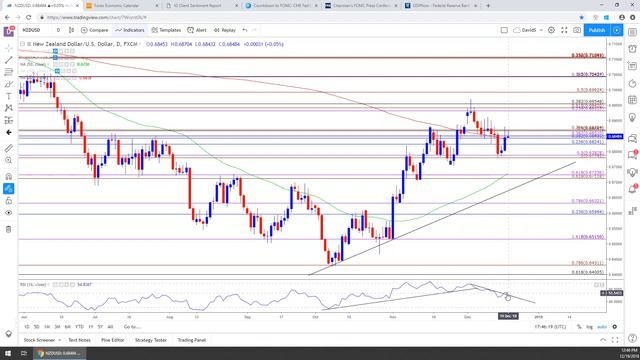Open the notifications bell sidebar icon
This screenshot has width=640, height=360.
click(x=632, y=189)
